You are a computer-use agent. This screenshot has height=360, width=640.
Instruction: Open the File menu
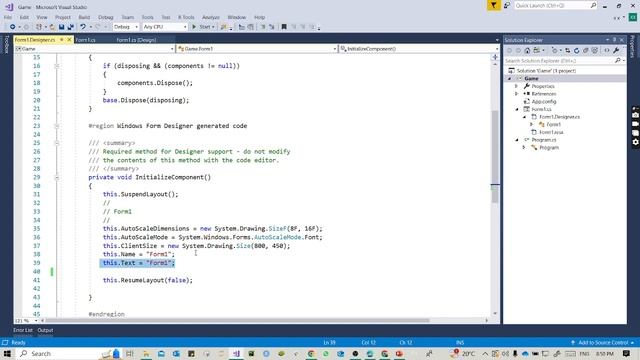[x=8, y=17]
